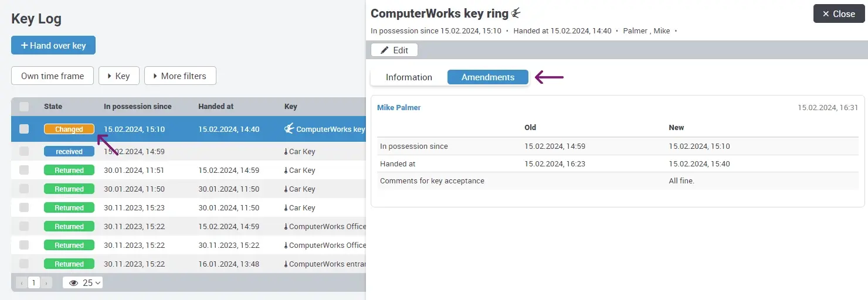Go to the previous page in pagination

pyautogui.click(x=22, y=283)
